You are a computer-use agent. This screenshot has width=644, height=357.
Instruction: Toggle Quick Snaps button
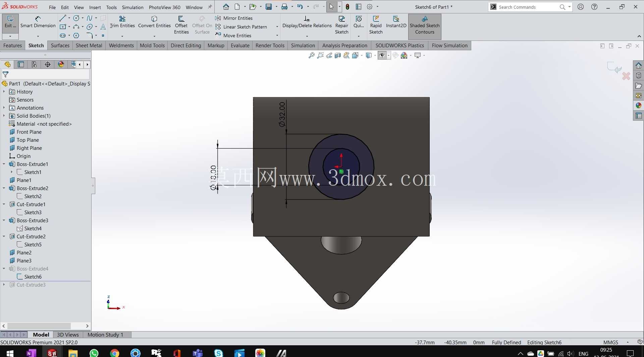[359, 22]
